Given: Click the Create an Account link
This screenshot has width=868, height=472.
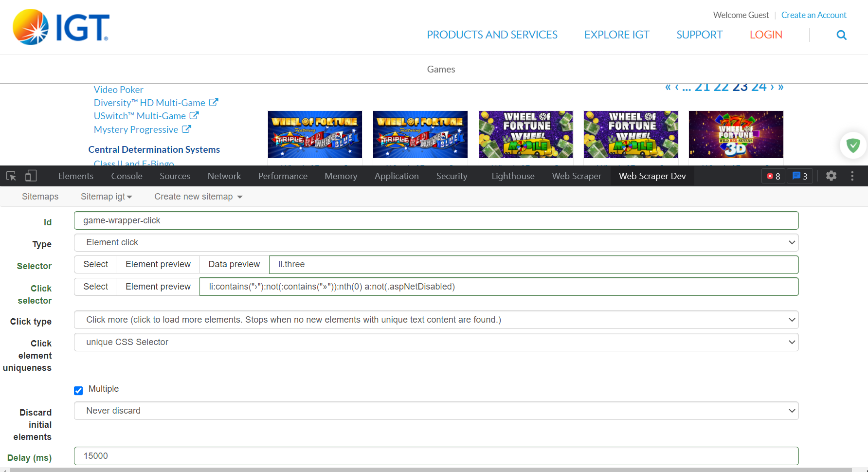Looking at the screenshot, I should (x=814, y=15).
